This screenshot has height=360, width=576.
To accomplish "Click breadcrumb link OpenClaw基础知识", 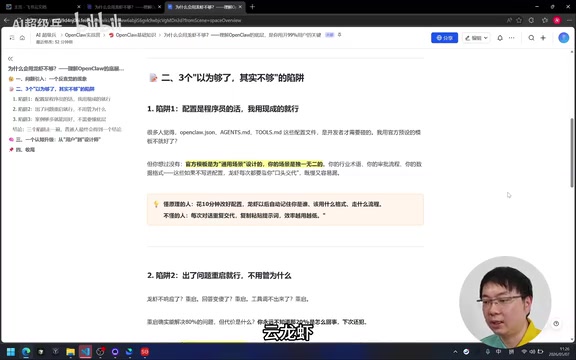I will click(133, 35).
